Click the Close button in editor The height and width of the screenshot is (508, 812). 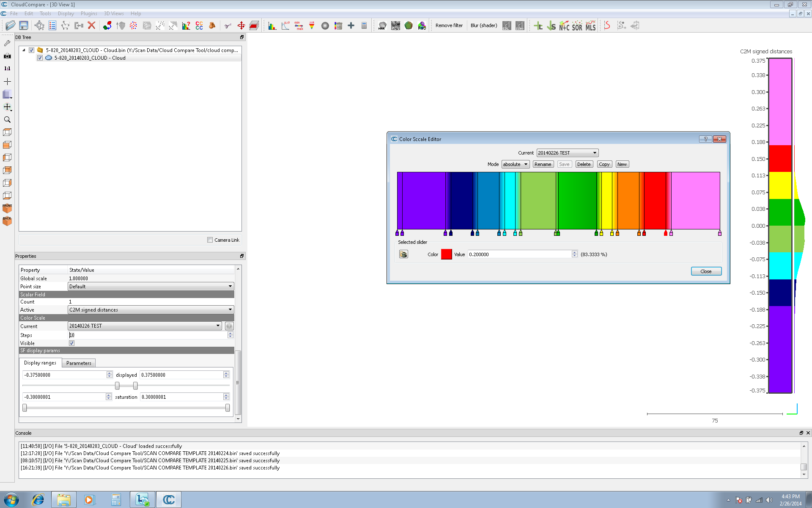pos(706,271)
